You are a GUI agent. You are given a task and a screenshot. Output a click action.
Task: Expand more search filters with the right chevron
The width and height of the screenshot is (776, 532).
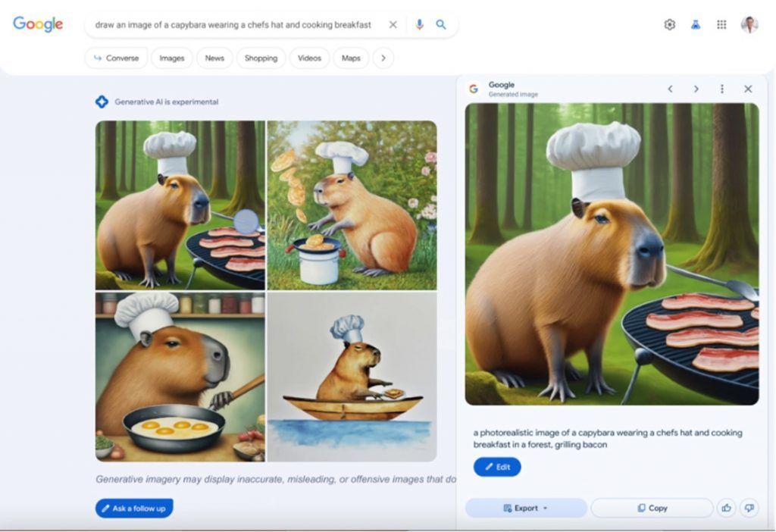pyautogui.click(x=383, y=58)
